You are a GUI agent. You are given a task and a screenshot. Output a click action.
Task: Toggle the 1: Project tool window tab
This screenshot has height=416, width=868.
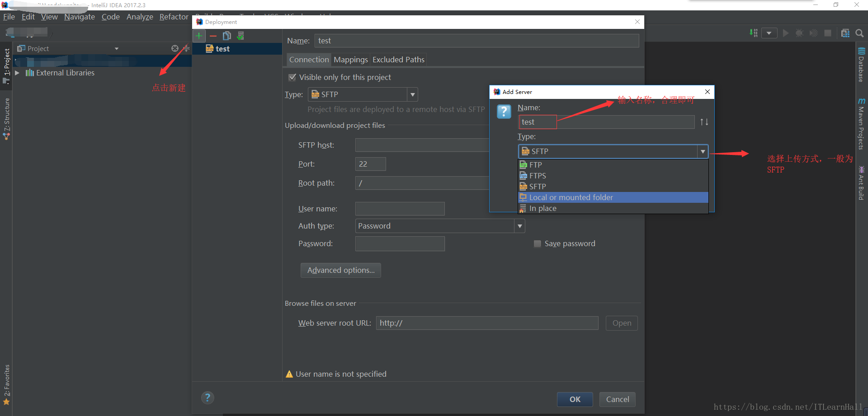pyautogui.click(x=6, y=66)
